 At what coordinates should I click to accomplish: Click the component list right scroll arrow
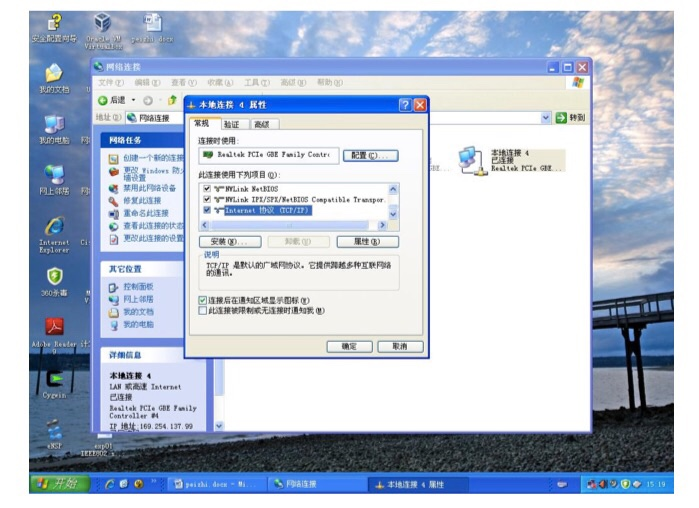[382, 225]
